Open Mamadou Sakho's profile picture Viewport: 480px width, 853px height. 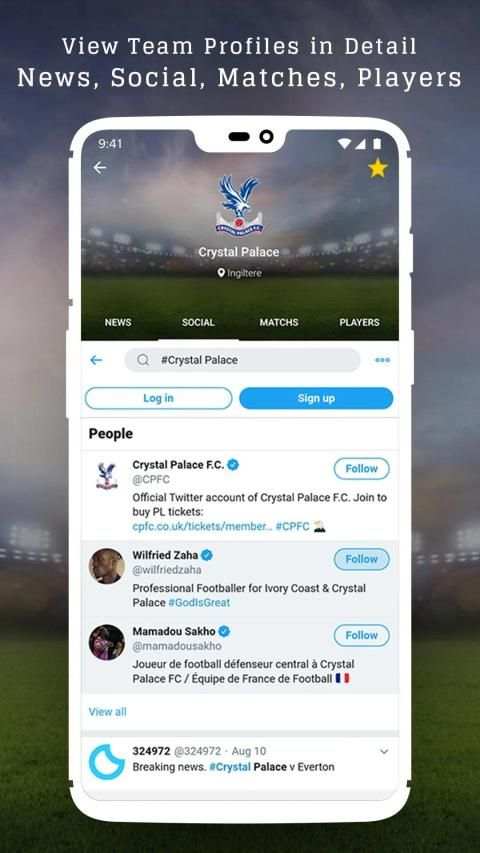pos(107,642)
